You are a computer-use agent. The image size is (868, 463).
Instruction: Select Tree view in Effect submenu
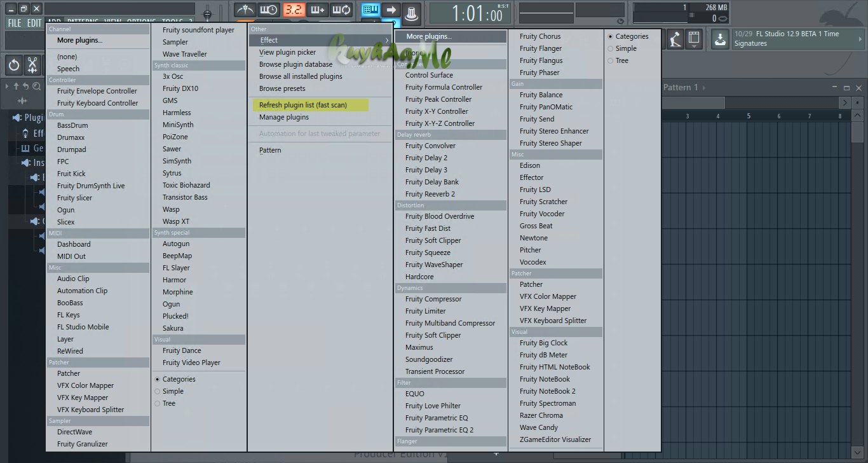(618, 60)
